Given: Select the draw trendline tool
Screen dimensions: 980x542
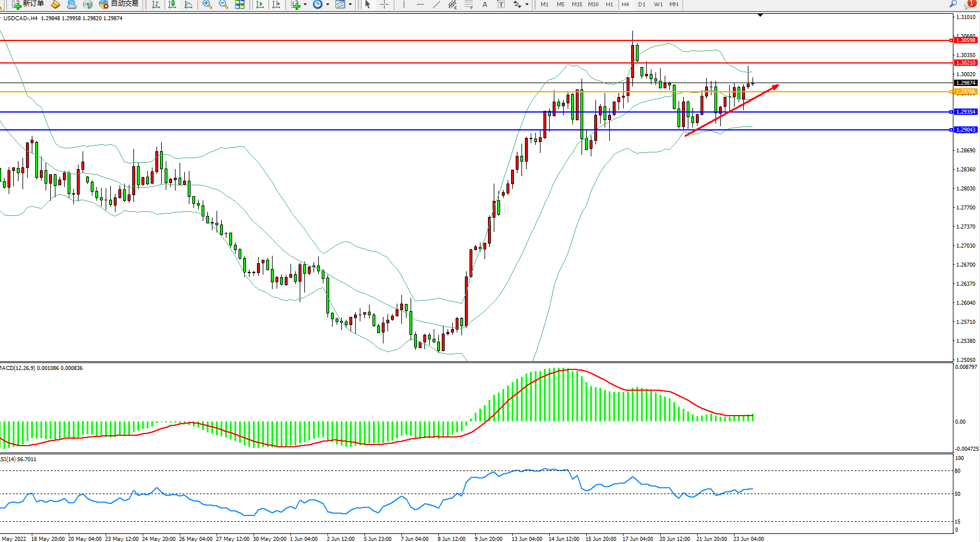Looking at the screenshot, I should [437, 5].
